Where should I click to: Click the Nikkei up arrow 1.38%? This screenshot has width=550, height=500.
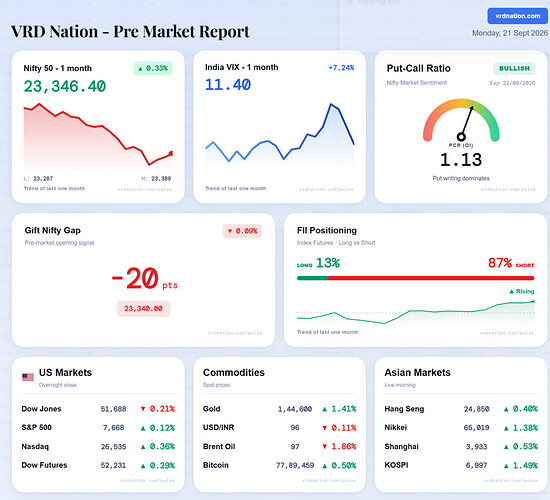521,428
